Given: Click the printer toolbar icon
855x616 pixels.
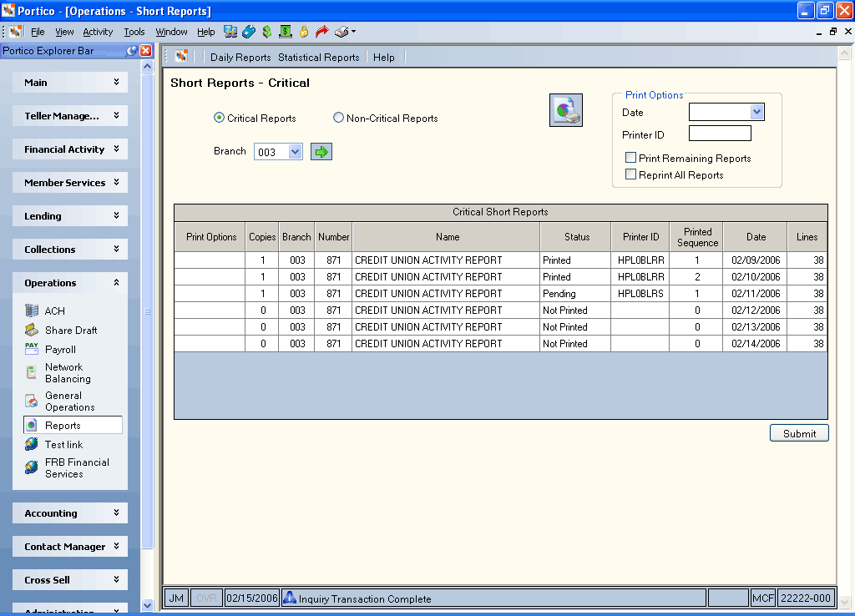Looking at the screenshot, I should [x=341, y=32].
